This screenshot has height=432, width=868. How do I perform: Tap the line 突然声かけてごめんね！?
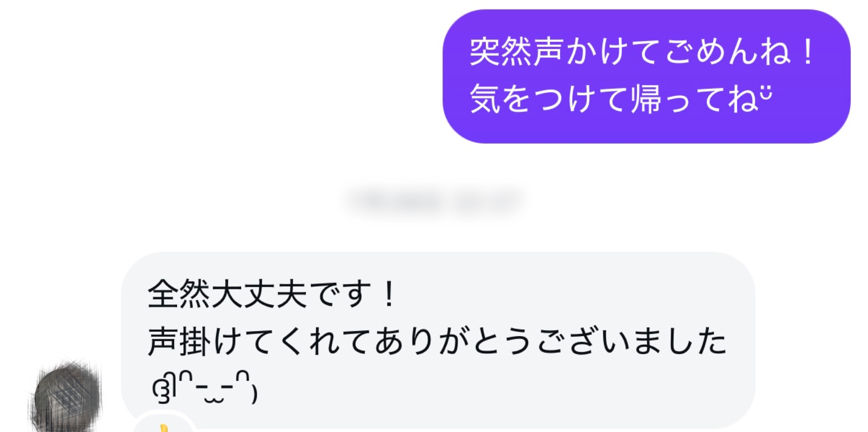(x=643, y=51)
